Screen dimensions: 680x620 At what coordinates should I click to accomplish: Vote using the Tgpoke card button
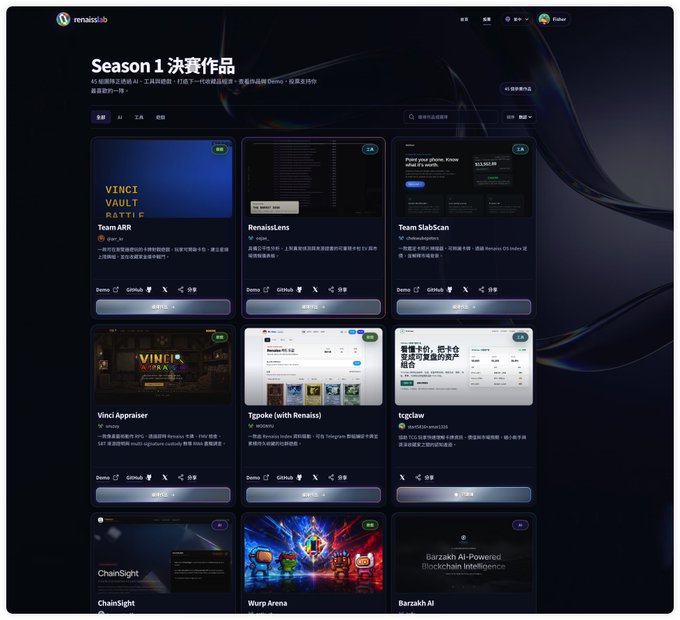coord(314,495)
